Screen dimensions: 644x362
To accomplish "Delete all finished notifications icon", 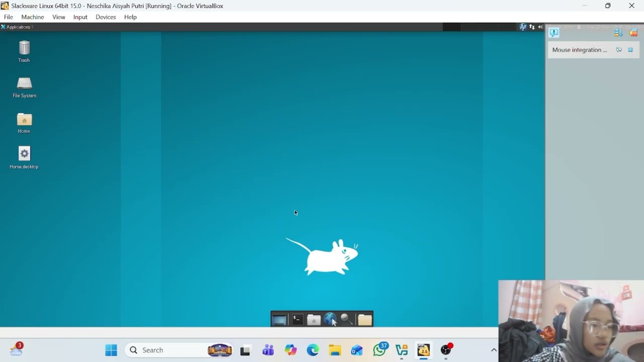I will (633, 33).
